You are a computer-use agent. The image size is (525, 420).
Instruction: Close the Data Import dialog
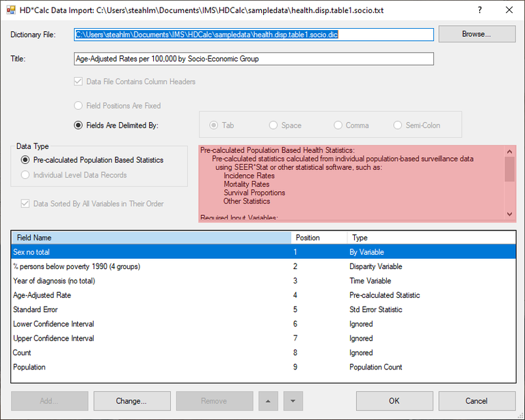pos(509,10)
